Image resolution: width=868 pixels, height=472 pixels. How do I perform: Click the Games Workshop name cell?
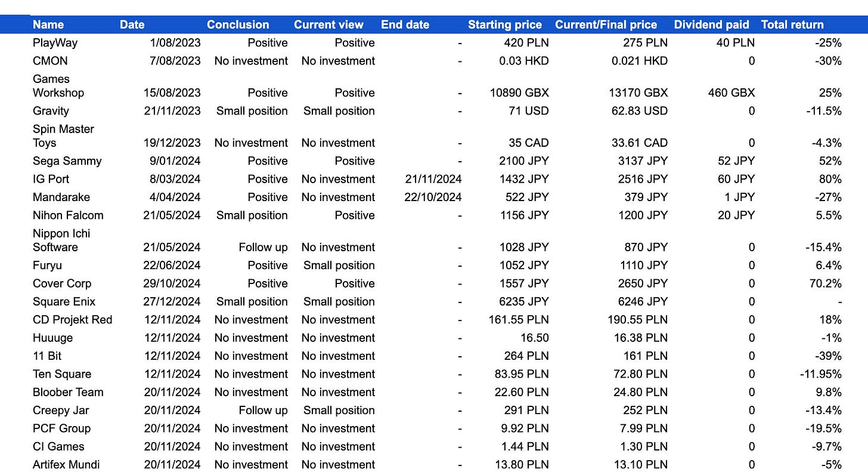(x=58, y=86)
